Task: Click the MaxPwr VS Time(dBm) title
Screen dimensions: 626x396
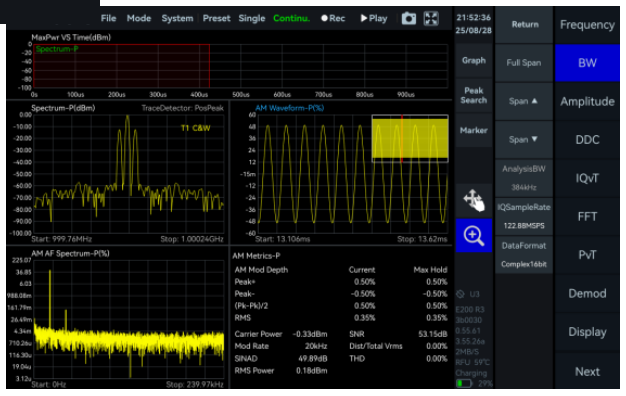Action: pos(71,38)
